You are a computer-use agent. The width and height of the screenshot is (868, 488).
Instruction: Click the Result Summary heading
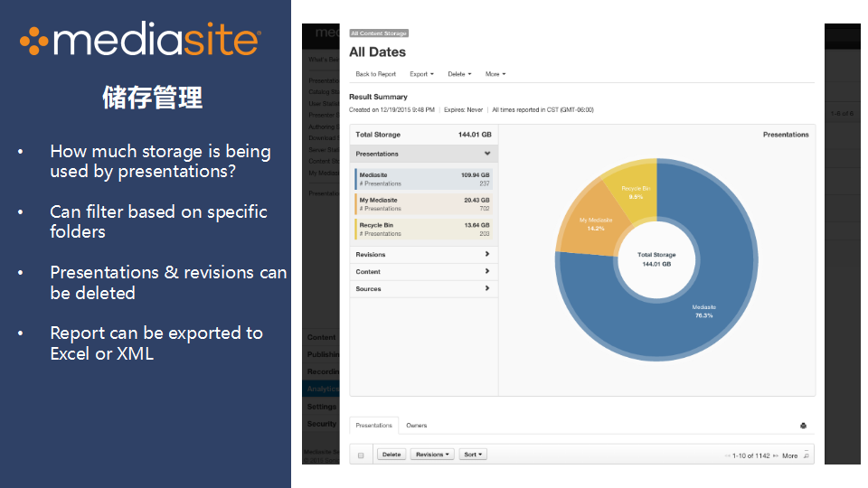(378, 97)
